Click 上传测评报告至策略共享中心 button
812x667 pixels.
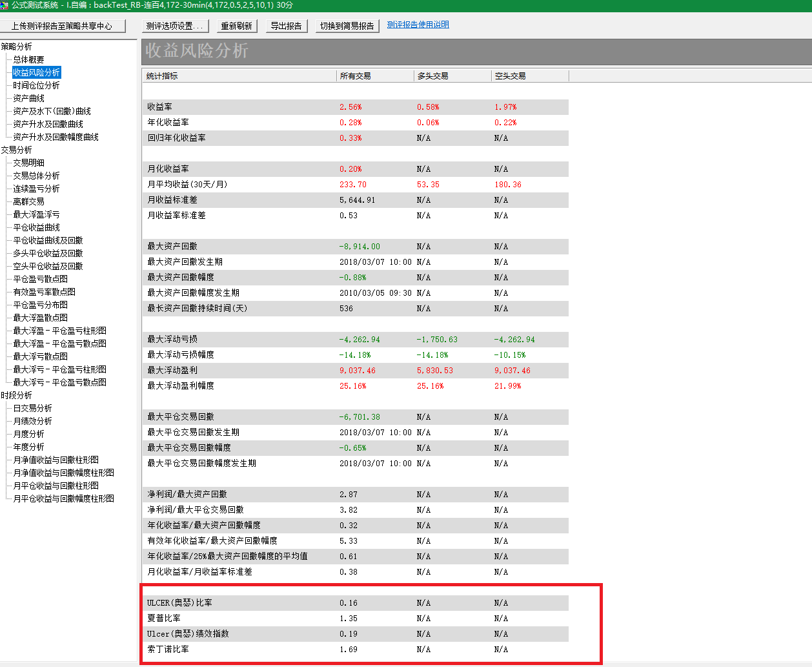61,26
